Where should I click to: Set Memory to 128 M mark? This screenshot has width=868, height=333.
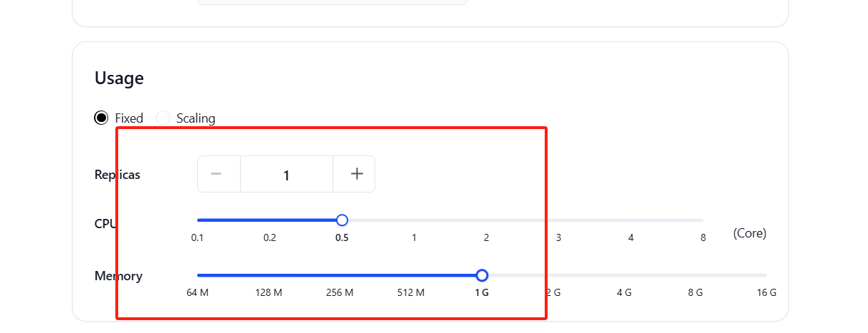(x=268, y=275)
